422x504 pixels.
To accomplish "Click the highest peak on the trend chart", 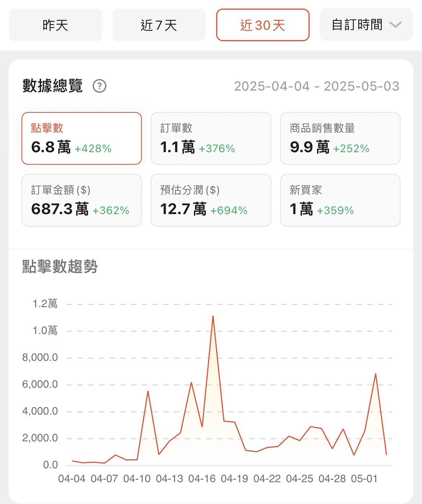I will pyautogui.click(x=213, y=317).
